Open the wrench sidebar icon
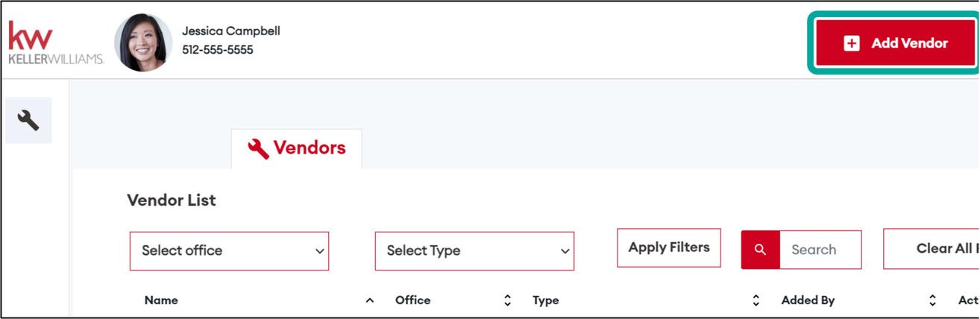980x319 pixels. pos(28,120)
